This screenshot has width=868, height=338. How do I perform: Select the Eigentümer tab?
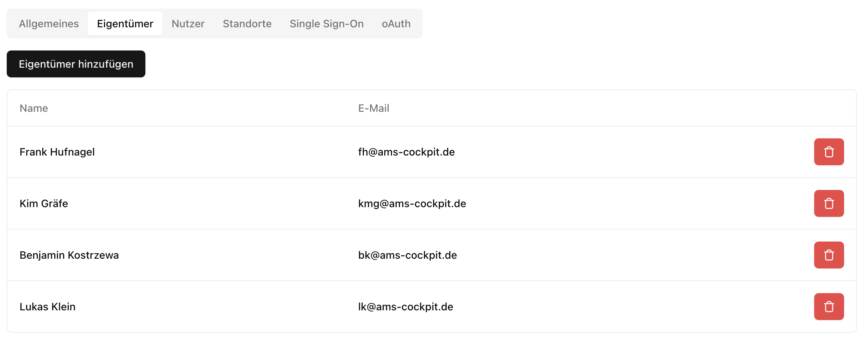pos(125,24)
